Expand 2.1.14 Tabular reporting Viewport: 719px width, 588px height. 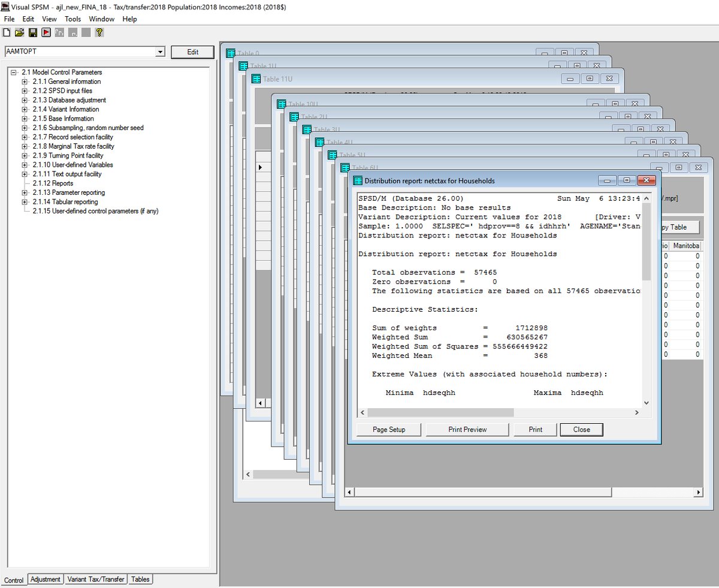[x=25, y=202]
